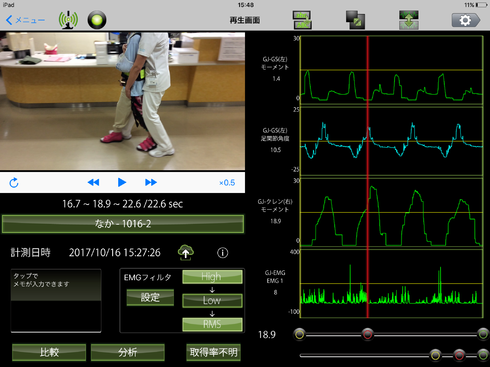Viewport: 490px width, 367px height.
Task: Show measurement info with the circled i
Action: 223,253
